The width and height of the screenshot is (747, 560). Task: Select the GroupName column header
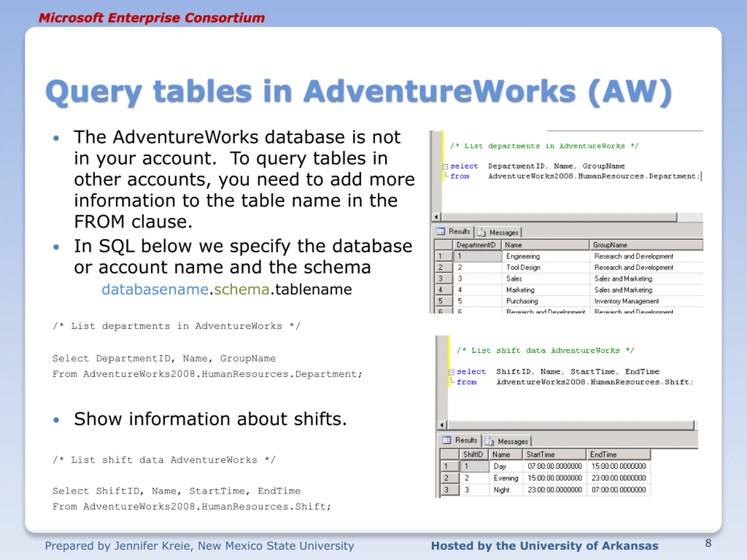coord(646,245)
